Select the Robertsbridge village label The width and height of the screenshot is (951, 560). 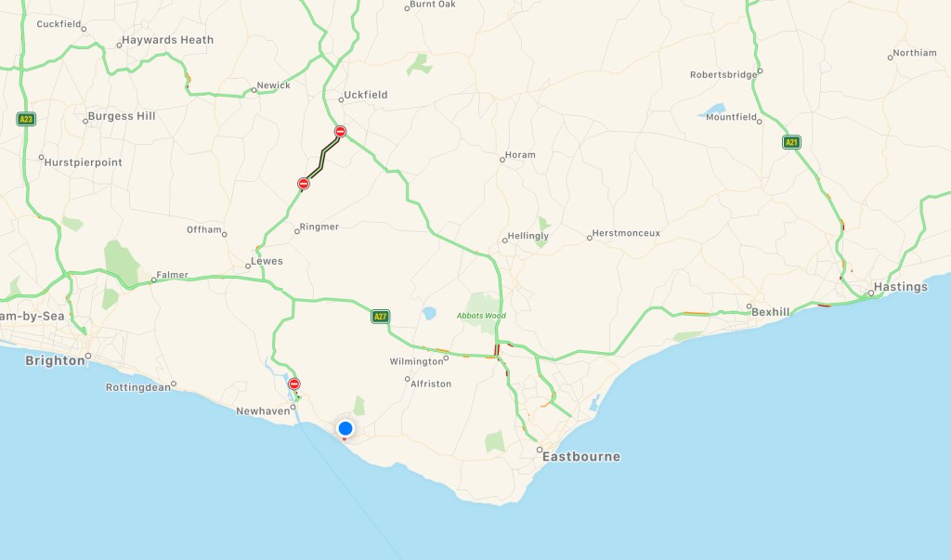click(x=723, y=74)
